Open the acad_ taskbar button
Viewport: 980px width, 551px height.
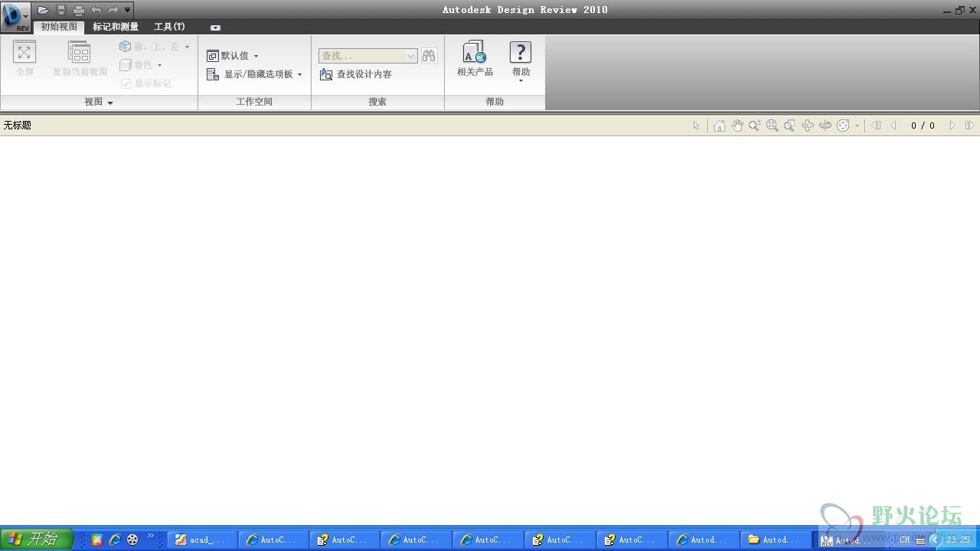[202, 540]
